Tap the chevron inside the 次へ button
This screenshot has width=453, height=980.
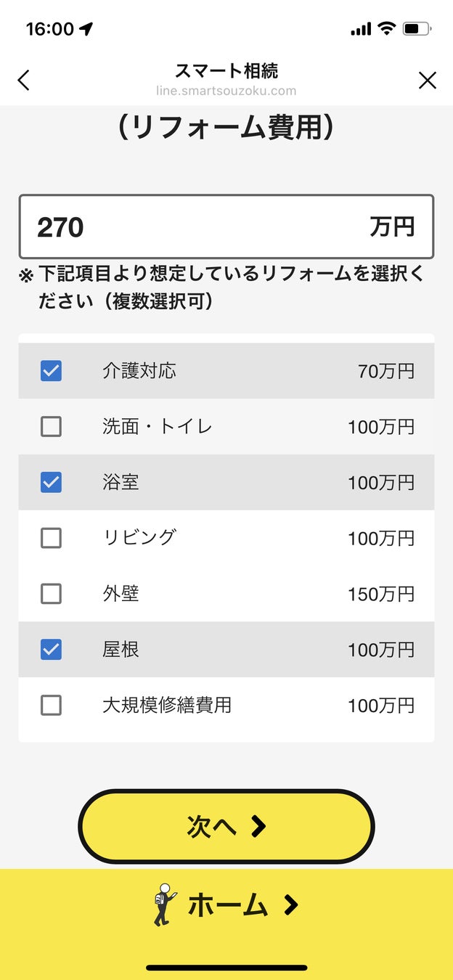pyautogui.click(x=258, y=826)
